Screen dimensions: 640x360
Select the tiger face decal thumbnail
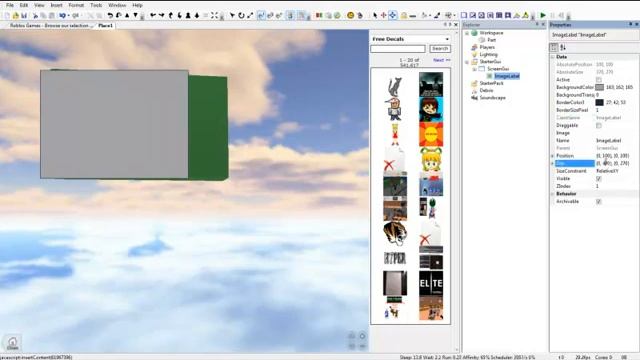[395, 233]
